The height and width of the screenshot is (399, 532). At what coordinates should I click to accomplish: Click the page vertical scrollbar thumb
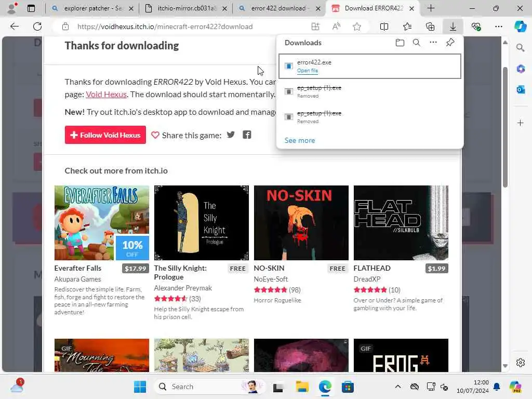[x=505, y=127]
